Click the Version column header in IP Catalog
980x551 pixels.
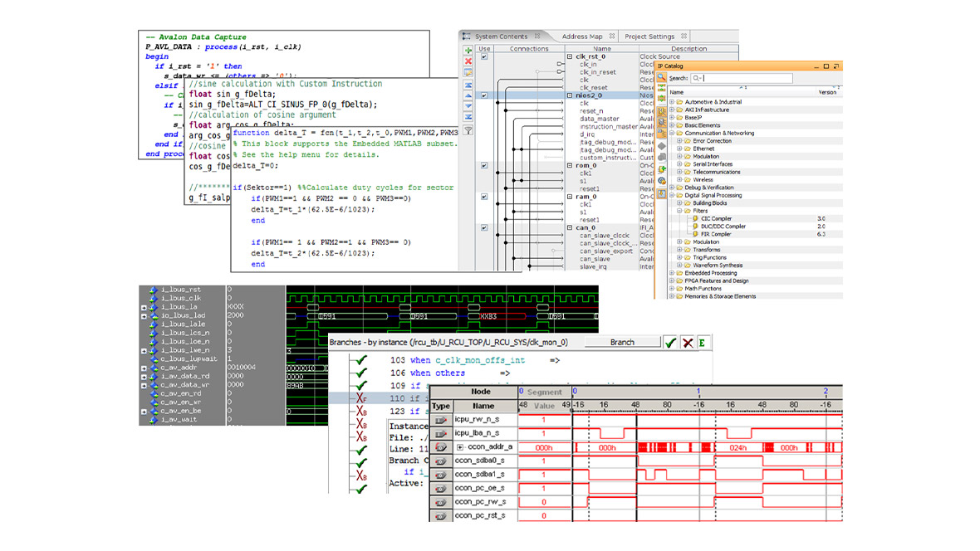(827, 92)
